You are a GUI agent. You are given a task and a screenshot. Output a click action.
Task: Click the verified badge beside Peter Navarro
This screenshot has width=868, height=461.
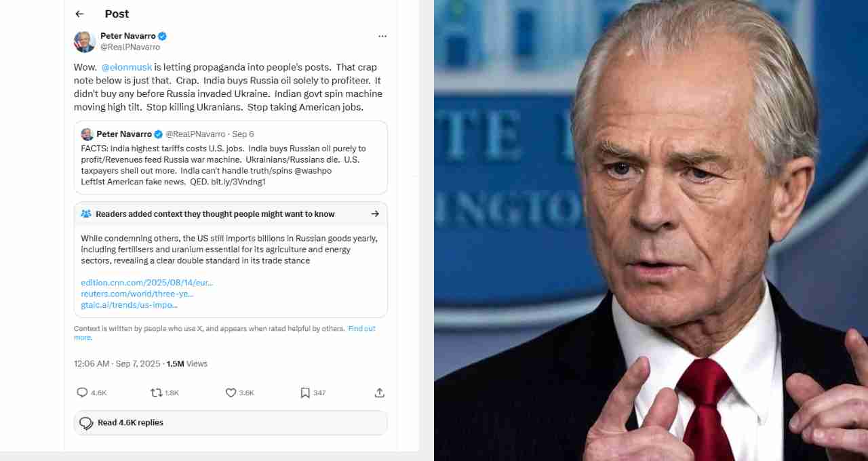pyautogui.click(x=163, y=36)
